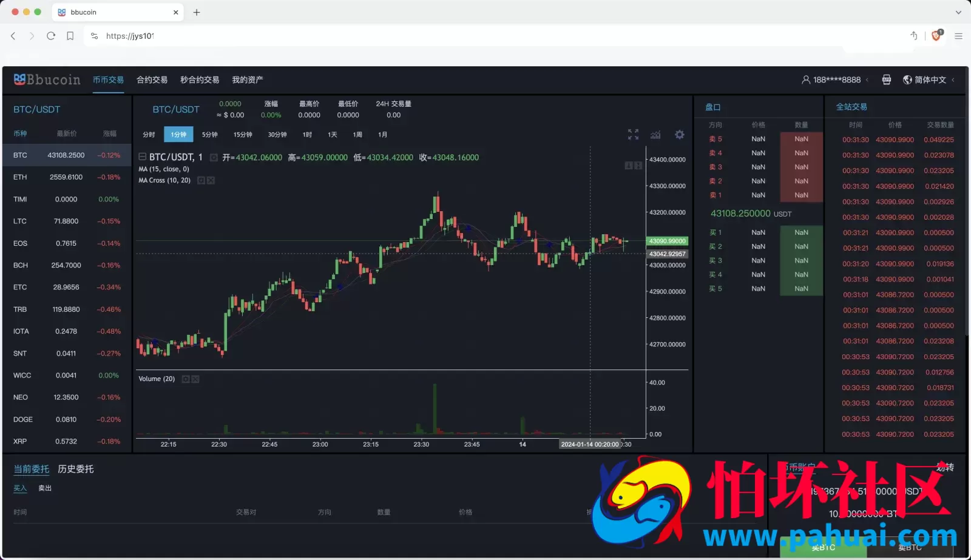
Task: Open the APP download icon
Action: [887, 79]
